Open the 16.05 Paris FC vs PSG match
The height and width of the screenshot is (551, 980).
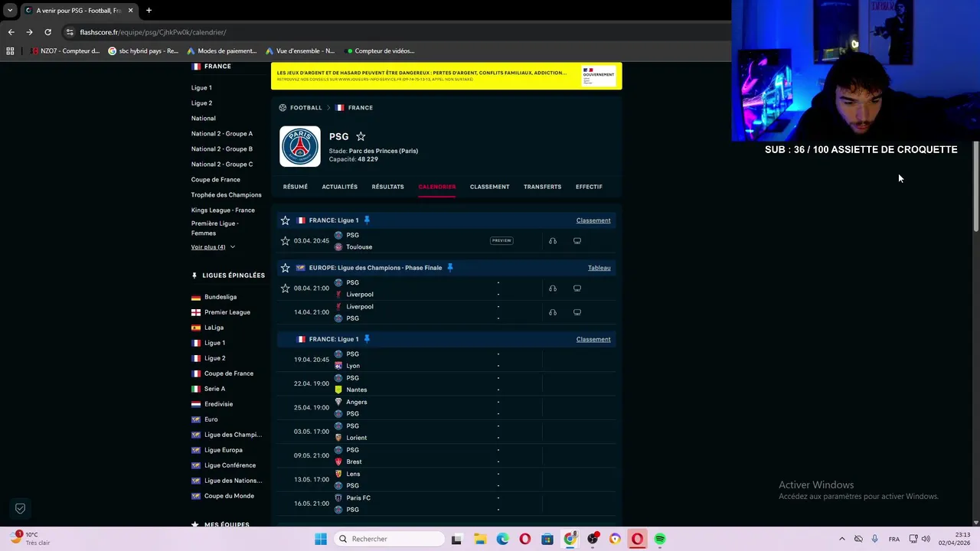(446, 504)
